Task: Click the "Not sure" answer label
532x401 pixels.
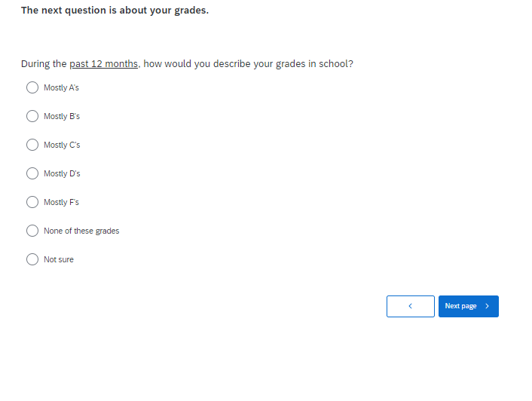Action: pyautogui.click(x=59, y=259)
